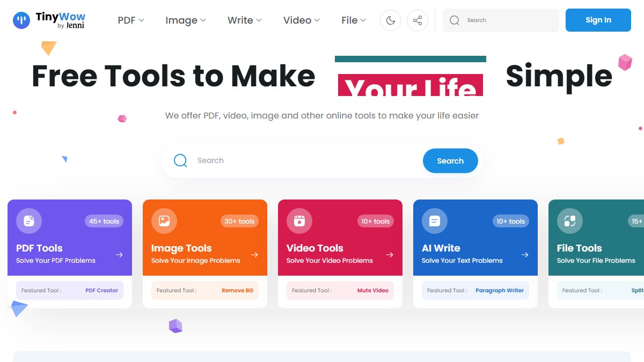The image size is (644, 362).
Task: Focus the main hero search field
Action: tap(321, 160)
